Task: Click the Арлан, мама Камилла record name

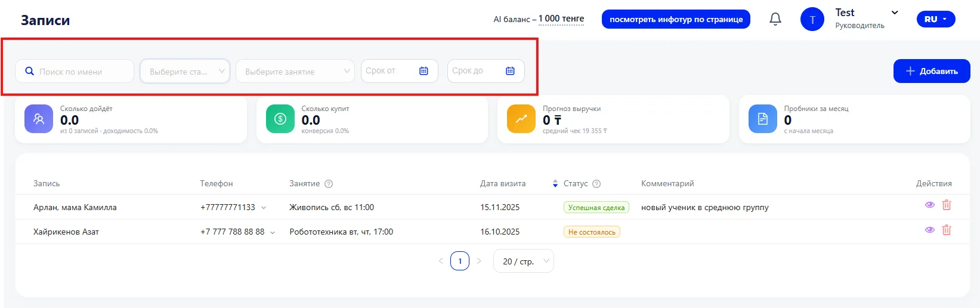Action: [x=75, y=208]
